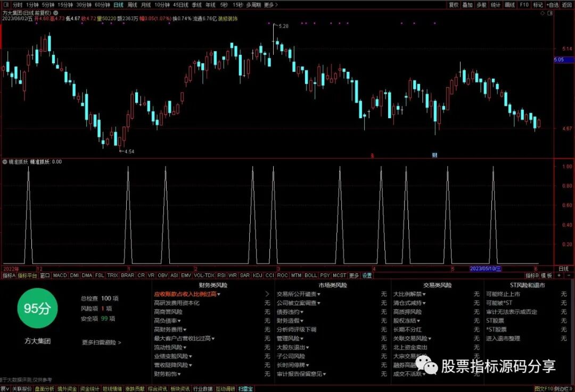Open 盘面分析 bottom tab
This screenshot has width=575, height=392.
tap(44, 389)
